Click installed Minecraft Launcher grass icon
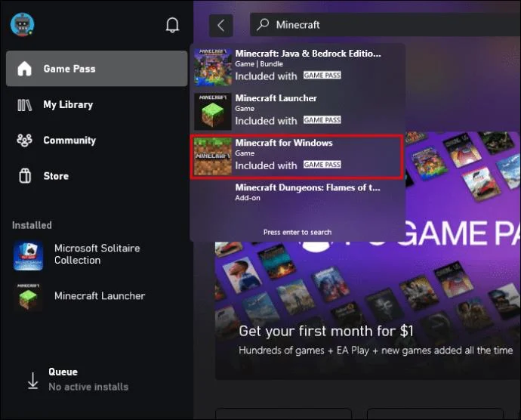This screenshot has width=521, height=420. point(28,296)
